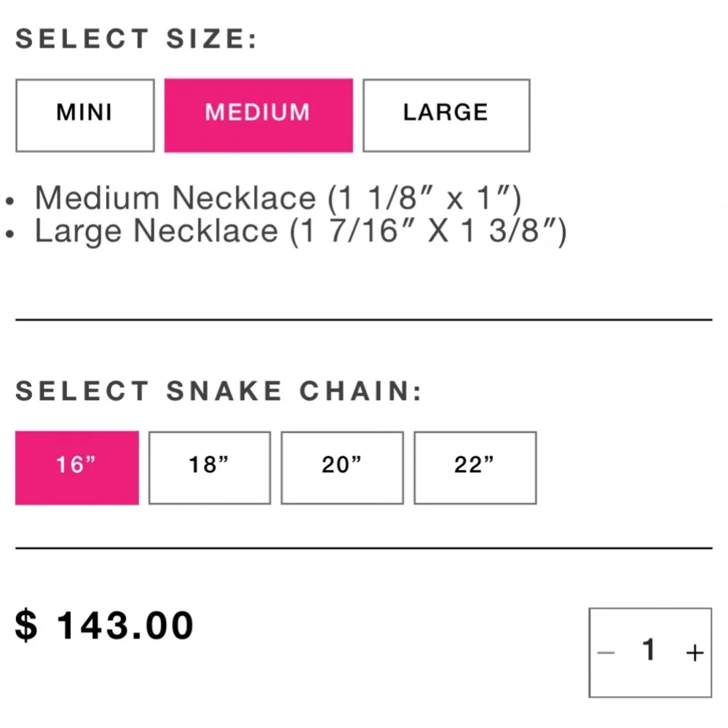Click the bullet beside Large Necklace

(x=9, y=234)
